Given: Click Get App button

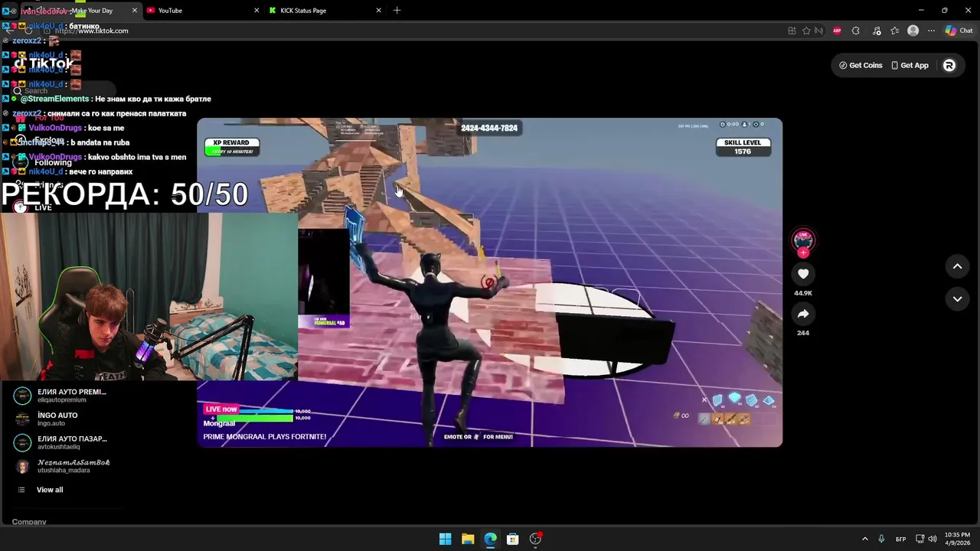Looking at the screenshot, I should click(910, 65).
